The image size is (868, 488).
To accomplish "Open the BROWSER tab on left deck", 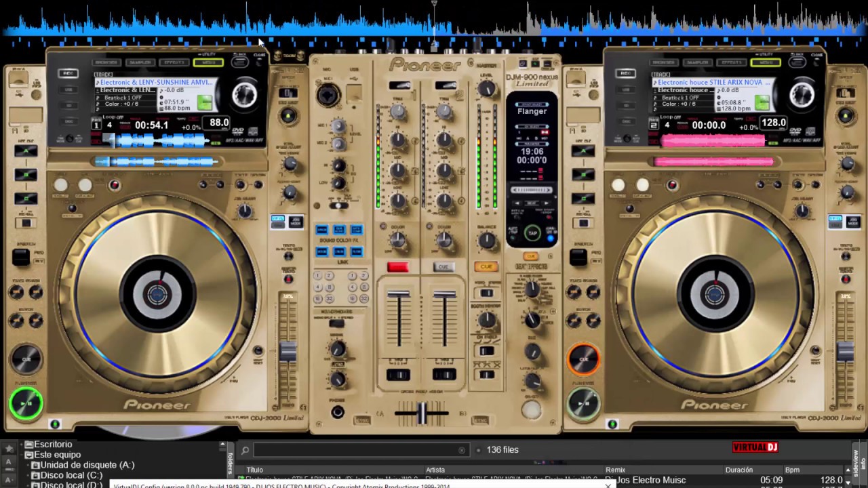I will coord(106,62).
